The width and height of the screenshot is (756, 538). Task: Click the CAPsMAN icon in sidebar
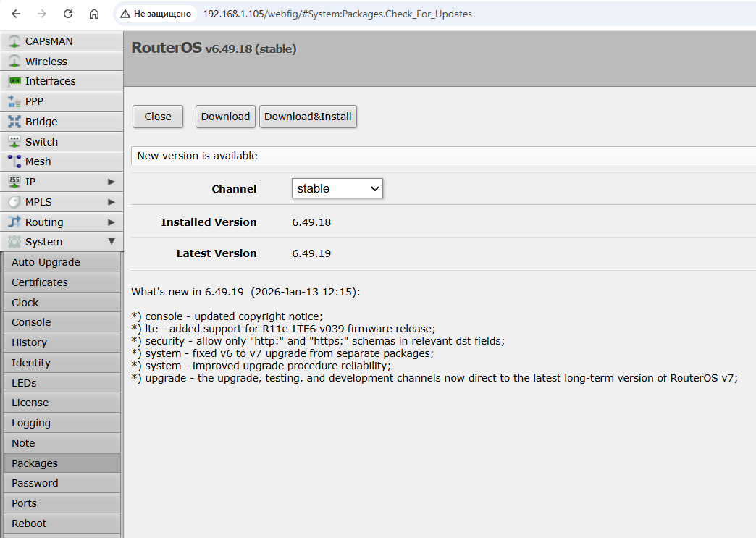[14, 41]
